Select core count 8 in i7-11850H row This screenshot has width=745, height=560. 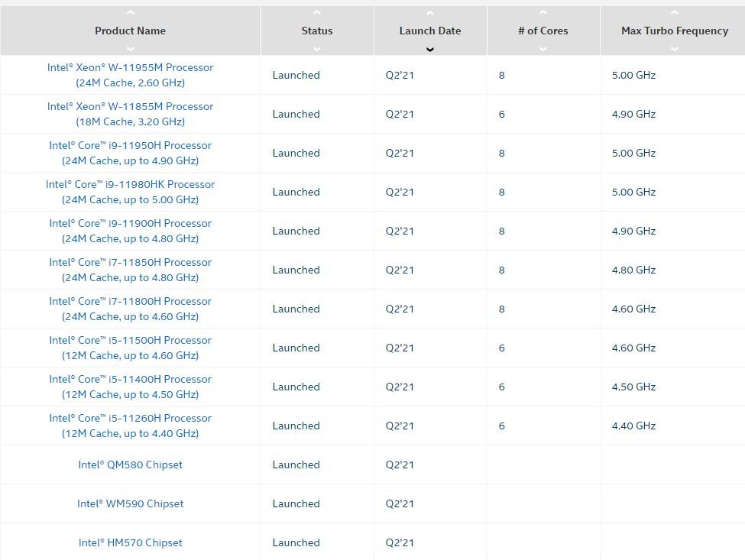502,270
